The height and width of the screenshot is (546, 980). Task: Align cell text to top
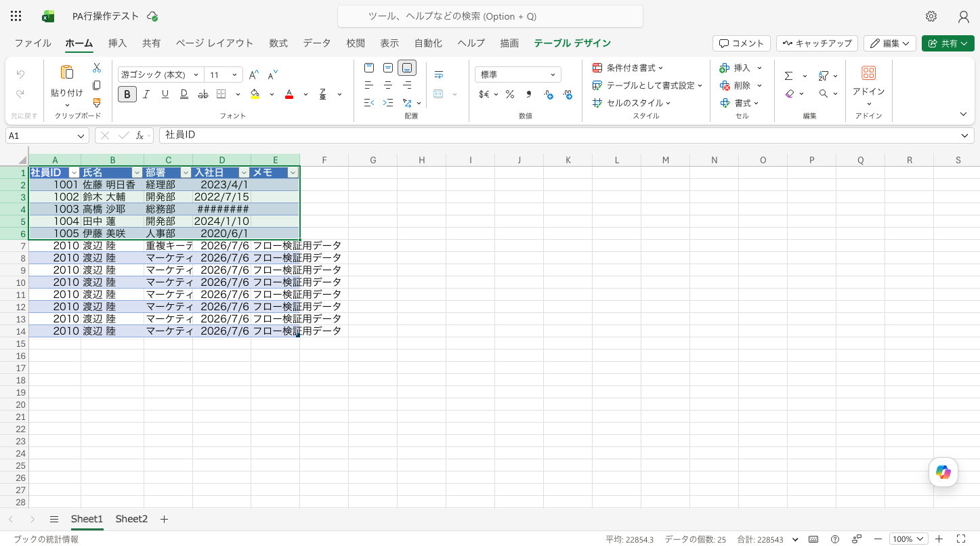coord(369,68)
